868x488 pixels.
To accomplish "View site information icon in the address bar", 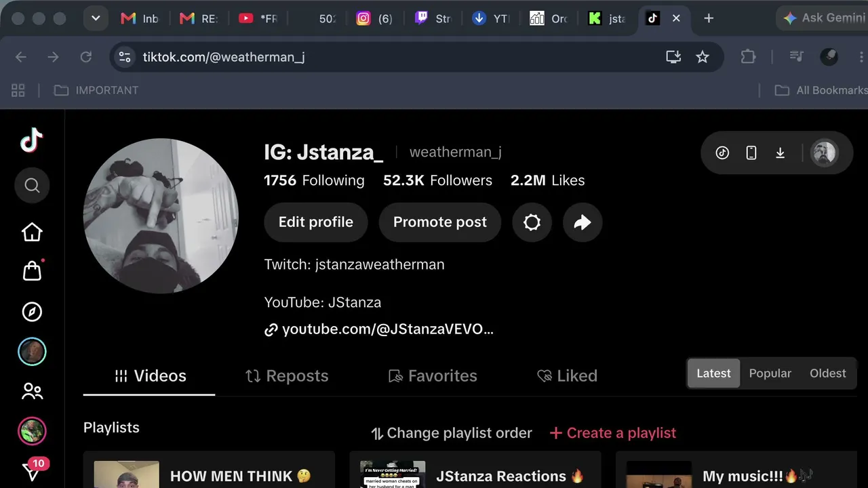I will tap(125, 57).
